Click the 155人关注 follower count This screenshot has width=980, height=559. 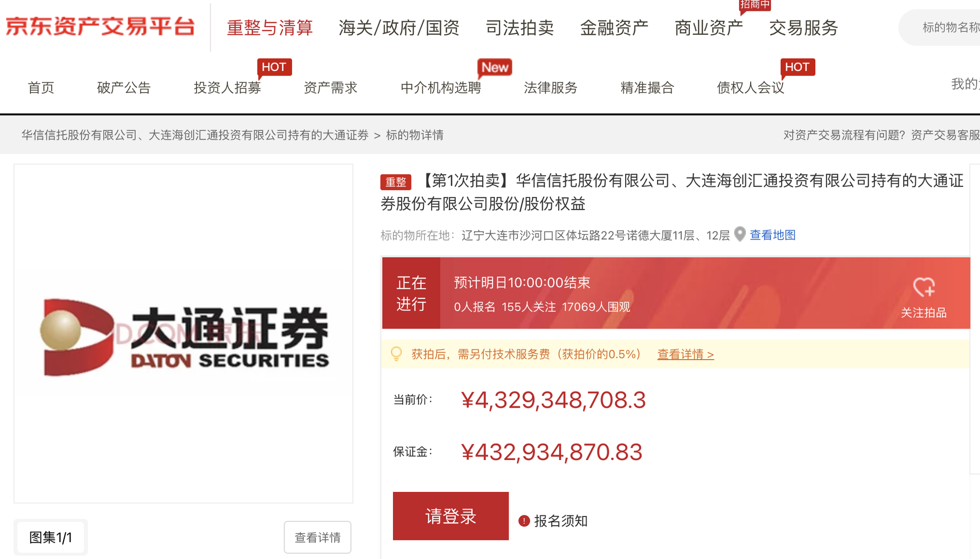tap(529, 307)
